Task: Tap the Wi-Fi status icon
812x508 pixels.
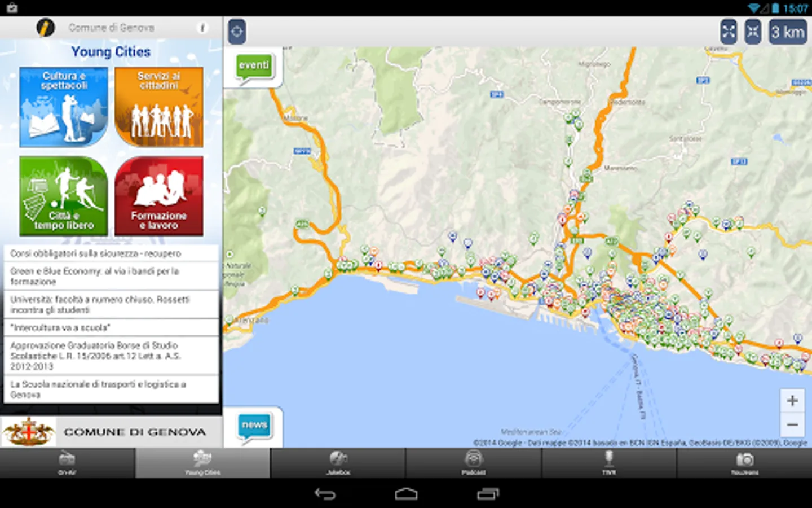Action: tap(753, 8)
